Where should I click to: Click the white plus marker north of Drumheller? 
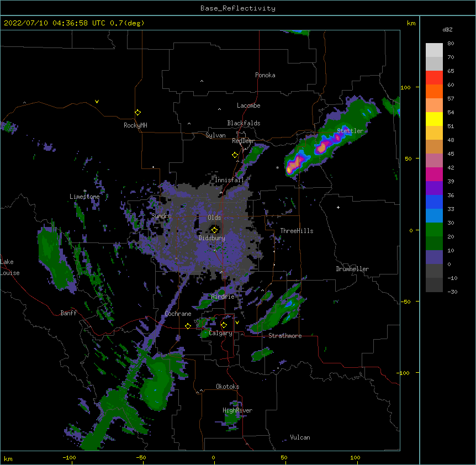click(x=338, y=207)
